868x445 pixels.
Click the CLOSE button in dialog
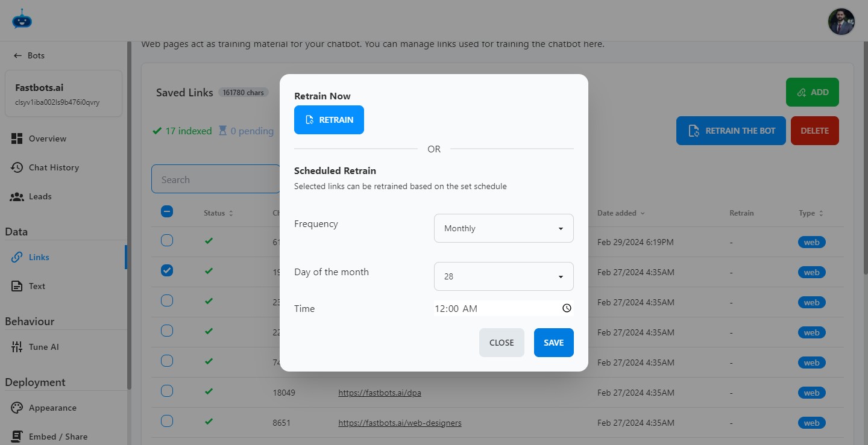(x=502, y=343)
